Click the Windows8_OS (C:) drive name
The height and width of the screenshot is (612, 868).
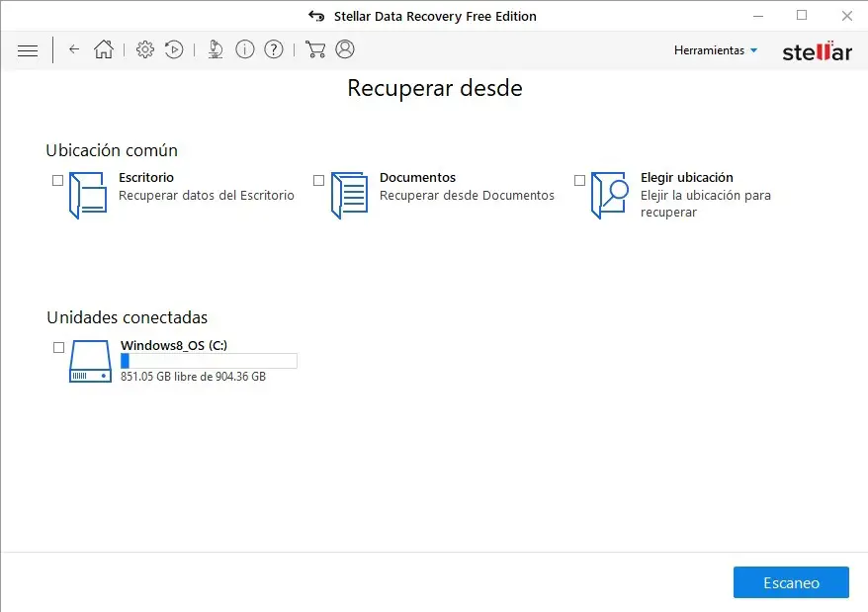tap(174, 345)
